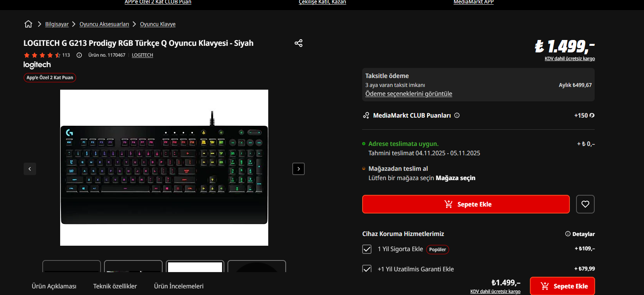Click Sepete Ekle in the bottom sticky bar

coord(562,286)
